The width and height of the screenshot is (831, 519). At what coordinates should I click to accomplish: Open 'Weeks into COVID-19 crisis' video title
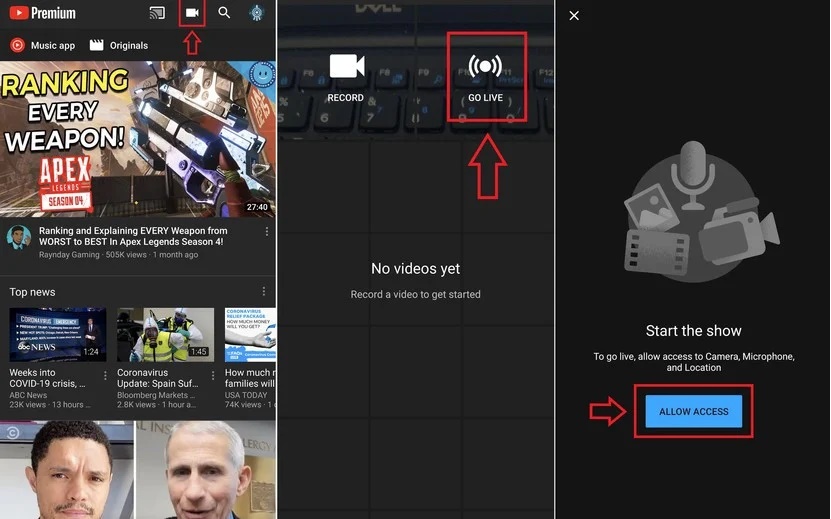[x=47, y=378]
